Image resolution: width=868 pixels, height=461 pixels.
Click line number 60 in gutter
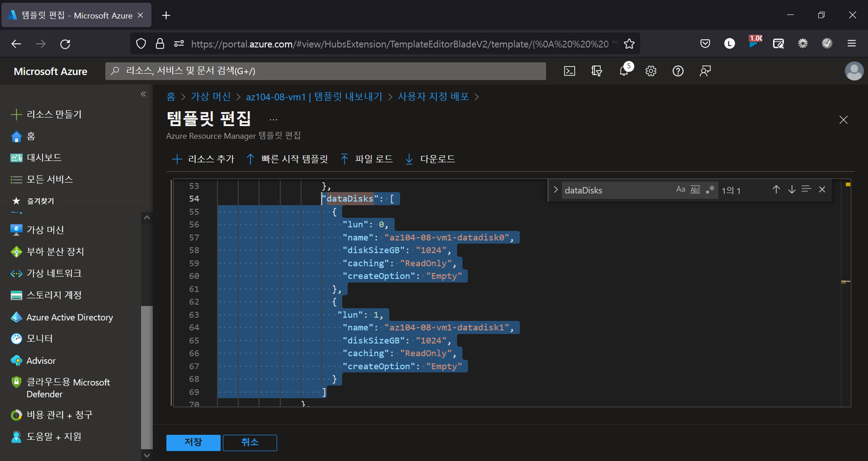[x=194, y=276]
